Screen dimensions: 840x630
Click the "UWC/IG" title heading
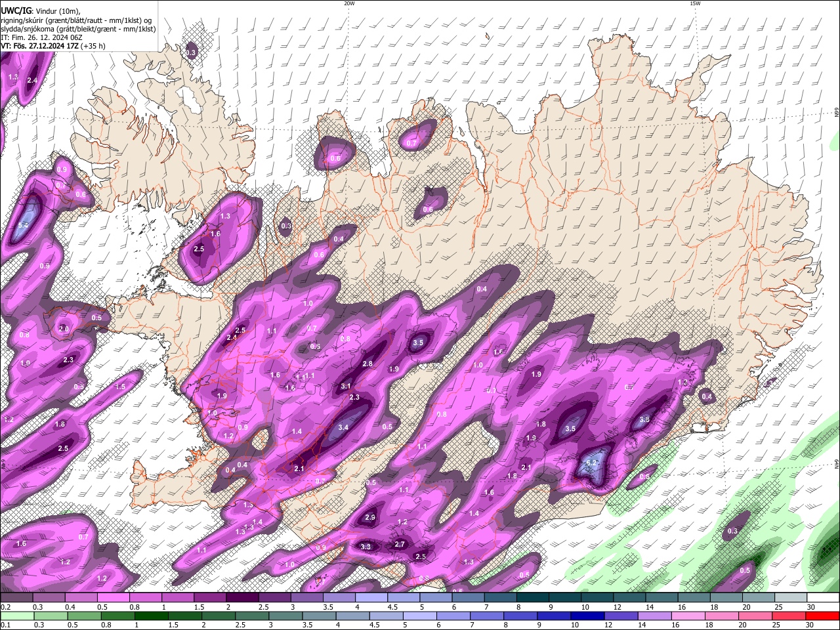tap(16, 10)
